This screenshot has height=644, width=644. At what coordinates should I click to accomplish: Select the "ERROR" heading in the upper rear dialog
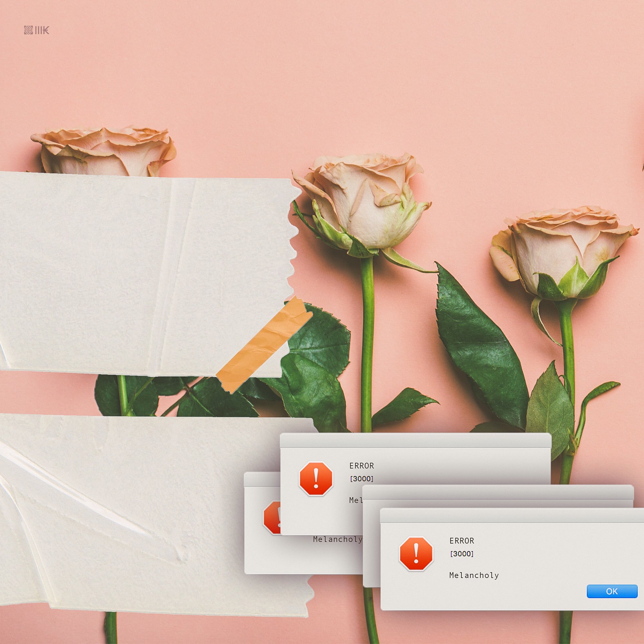[362, 466]
